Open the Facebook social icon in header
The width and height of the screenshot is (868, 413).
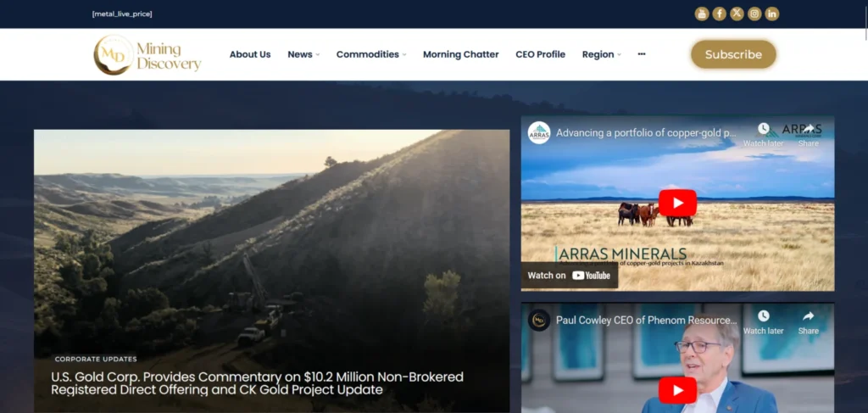[719, 14]
